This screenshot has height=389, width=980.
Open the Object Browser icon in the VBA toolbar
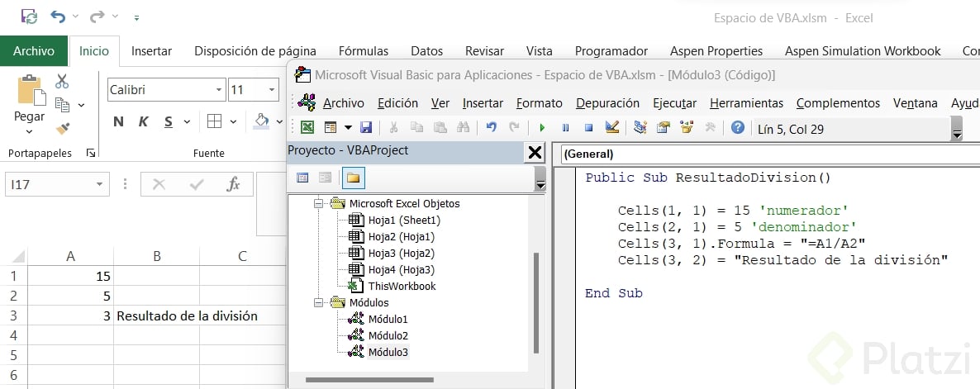687,128
